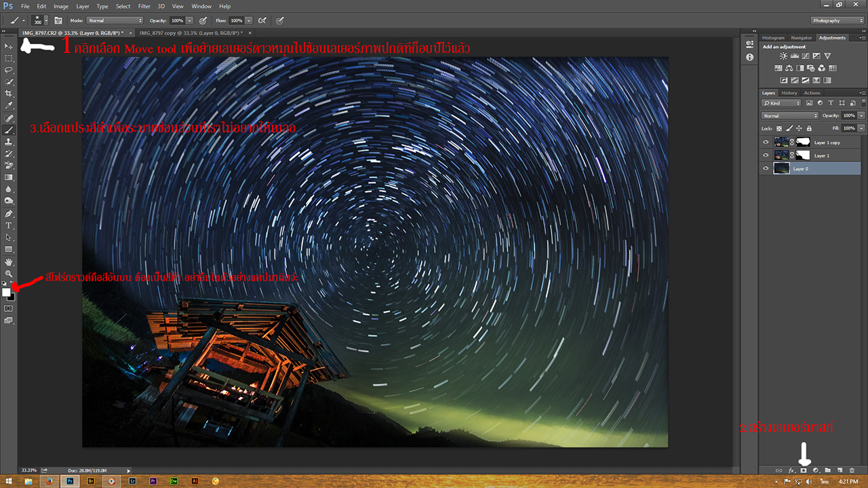Select the Dodge tool
Screen dimensions: 868x488
point(9,201)
